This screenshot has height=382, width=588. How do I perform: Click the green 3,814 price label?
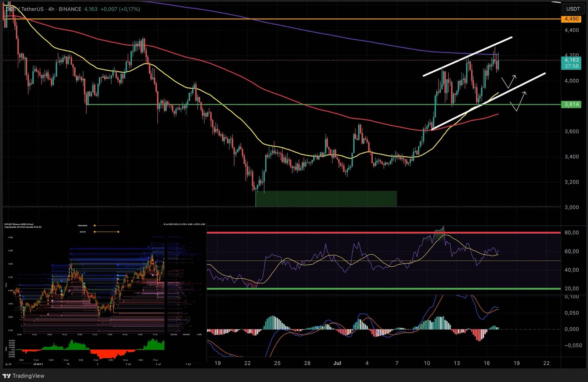[x=571, y=104]
